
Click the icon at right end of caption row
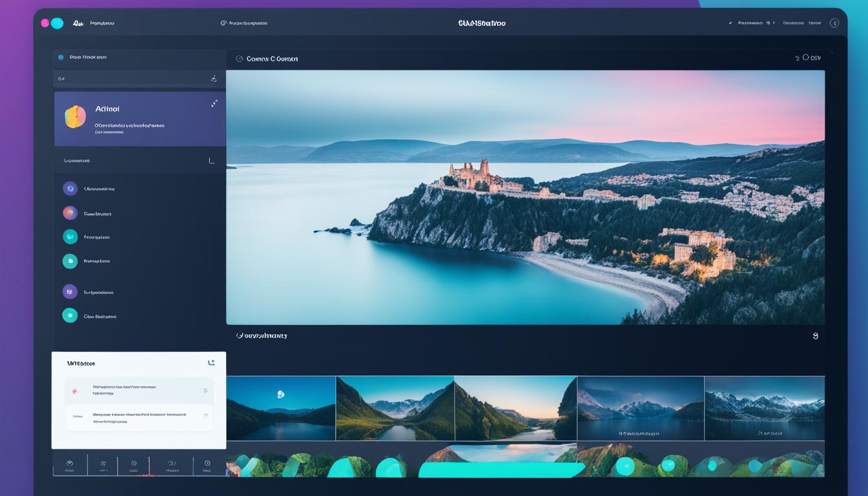coord(815,336)
